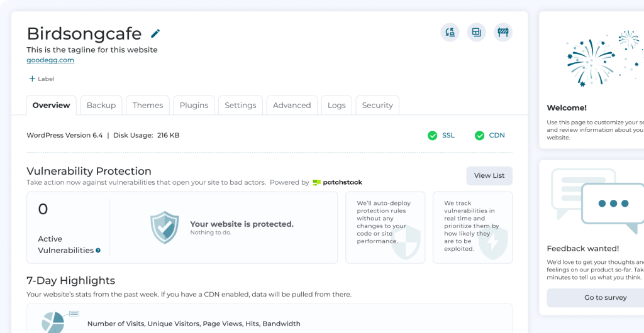Open the Logs tab
The width and height of the screenshot is (644, 333).
point(336,106)
